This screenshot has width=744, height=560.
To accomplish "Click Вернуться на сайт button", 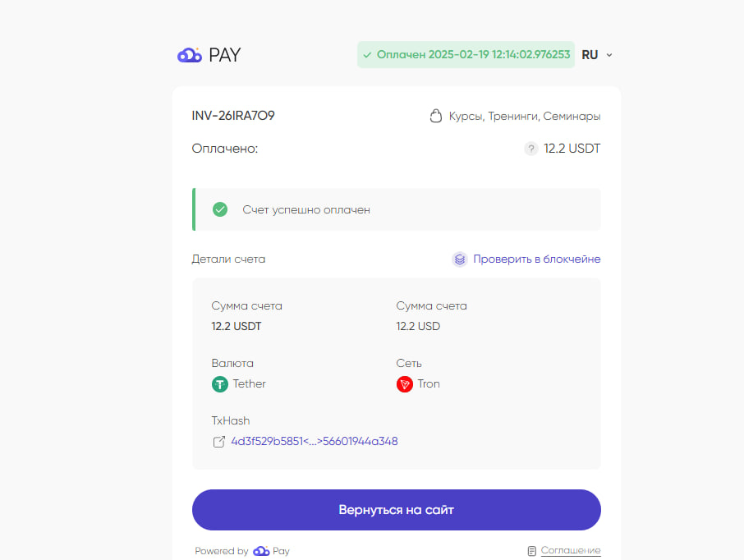I will pos(396,510).
